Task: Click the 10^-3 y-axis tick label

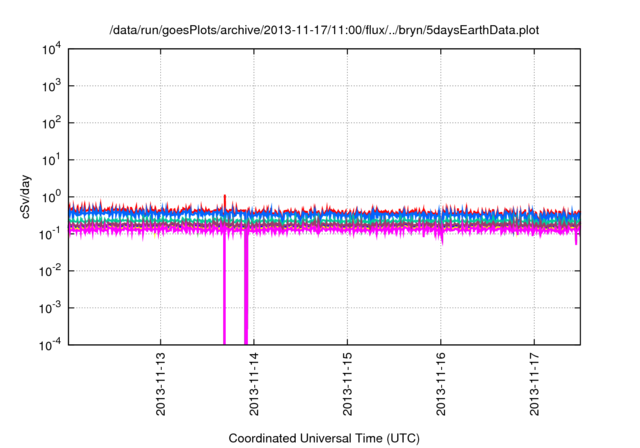Action: click(50, 308)
